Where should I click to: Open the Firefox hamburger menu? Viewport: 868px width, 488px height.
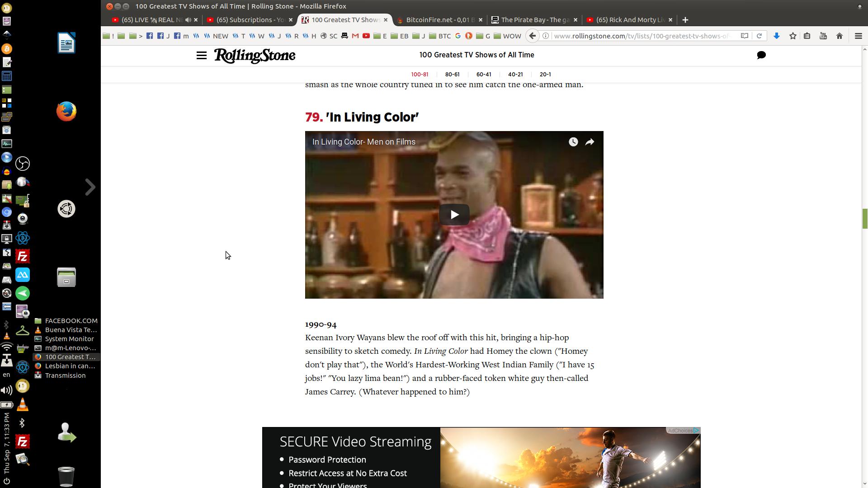858,36
